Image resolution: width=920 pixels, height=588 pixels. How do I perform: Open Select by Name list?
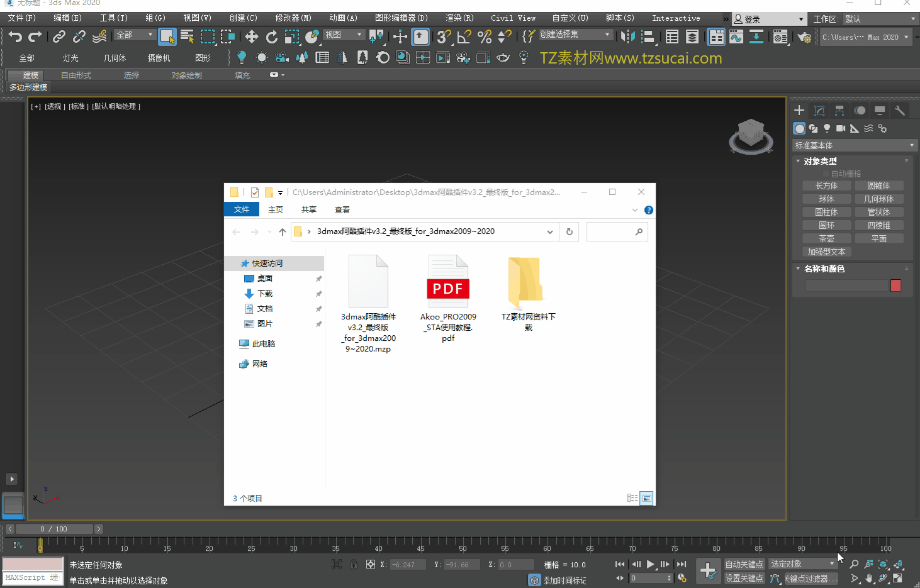(187, 37)
